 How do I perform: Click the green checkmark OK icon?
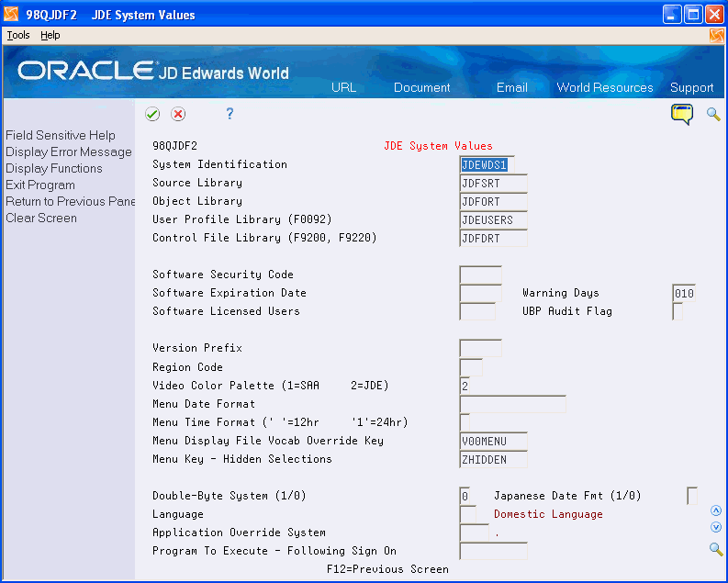tap(152, 114)
